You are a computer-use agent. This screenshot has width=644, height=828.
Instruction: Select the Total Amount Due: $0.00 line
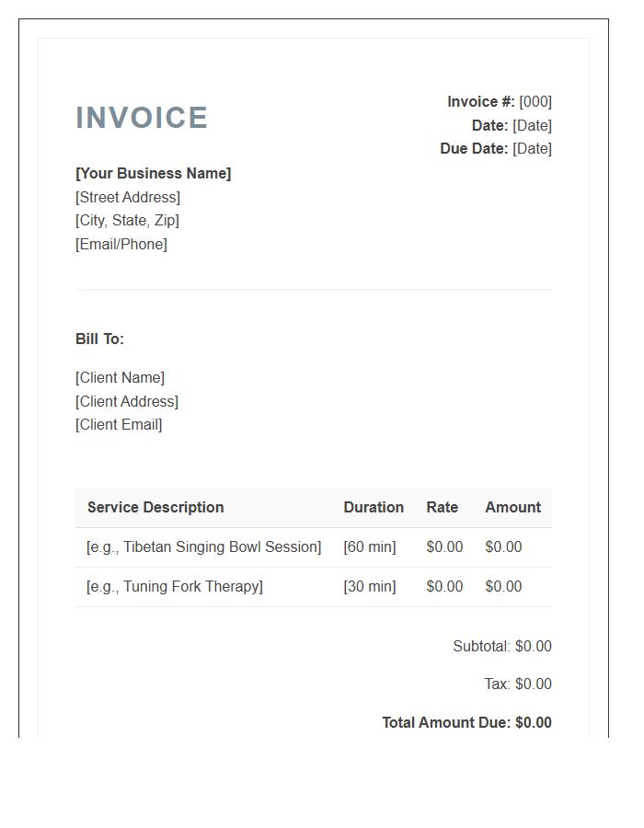(x=466, y=722)
